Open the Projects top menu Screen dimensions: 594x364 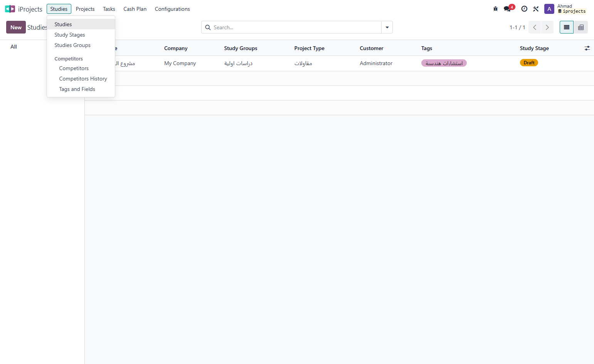(x=85, y=9)
